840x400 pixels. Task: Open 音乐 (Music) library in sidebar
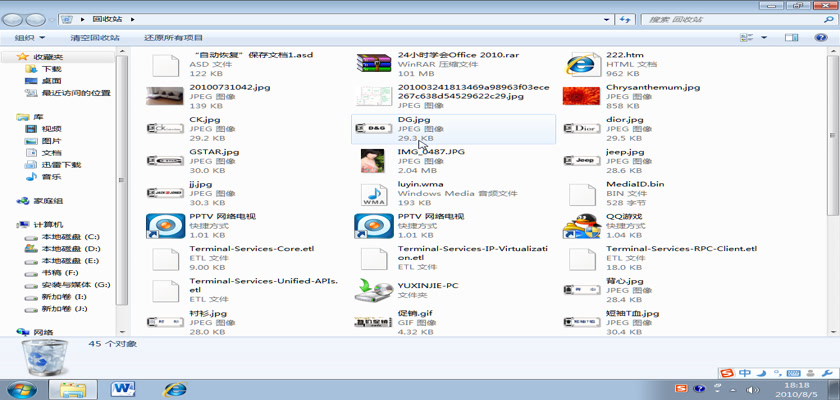tap(51, 177)
